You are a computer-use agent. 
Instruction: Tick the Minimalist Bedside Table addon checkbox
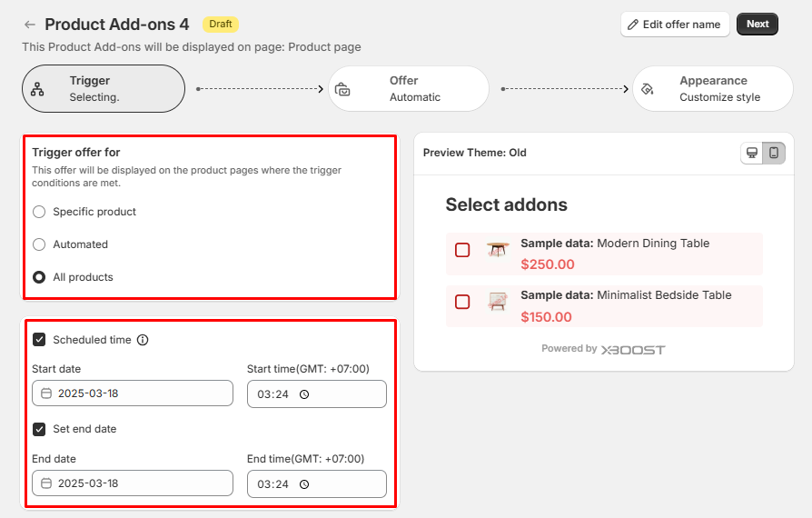(x=462, y=302)
